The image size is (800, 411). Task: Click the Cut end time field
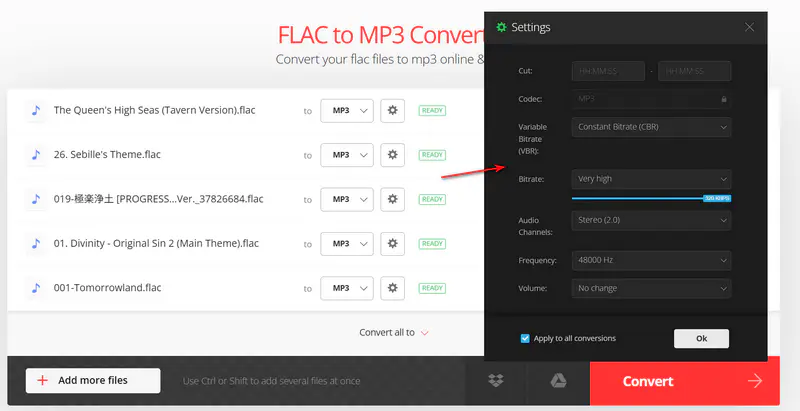click(695, 71)
